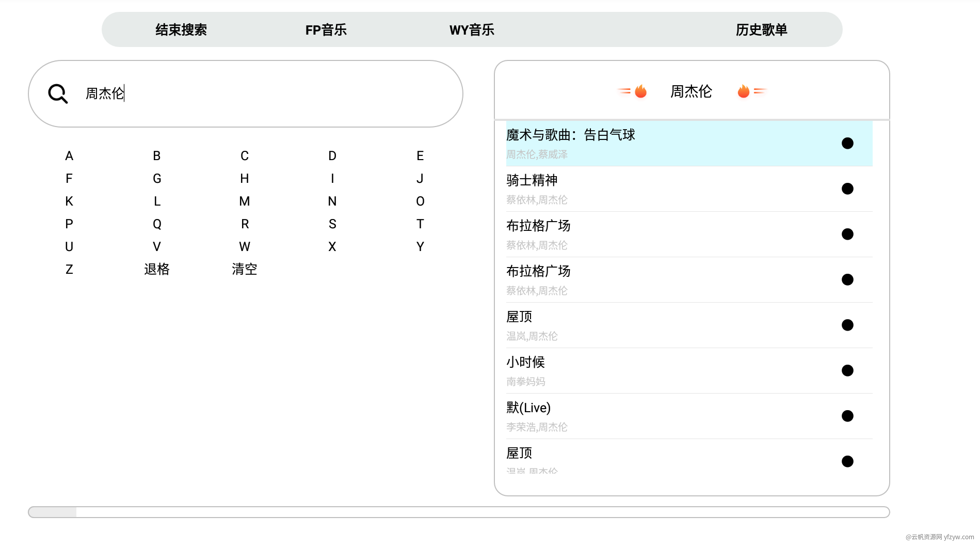980x547 pixels.
Task: Click the search field containing 周杰伦
Action: tap(246, 93)
